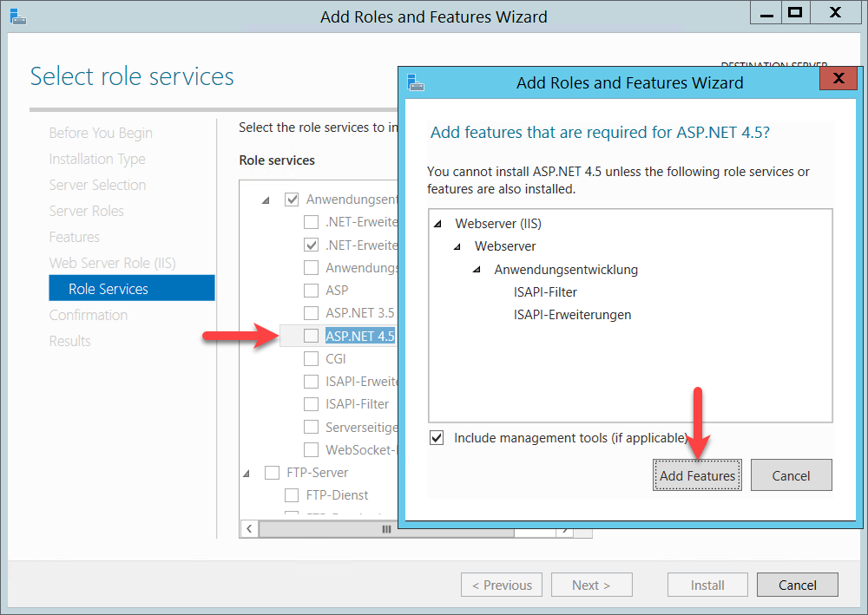
Task: Cancel the required features dialog
Action: click(791, 475)
